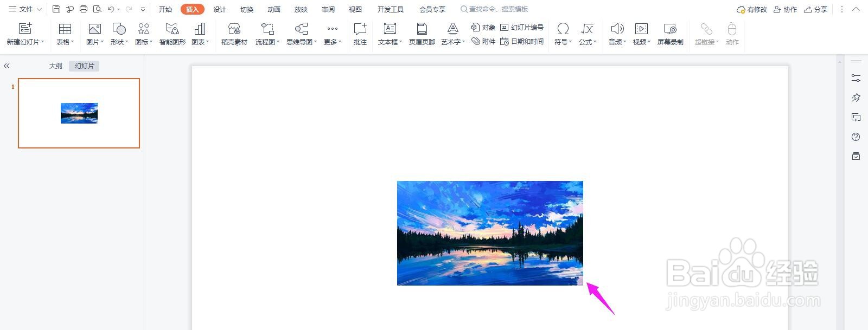868x330 pixels.
Task: Insert 附件 (Attachment)
Action: point(483,41)
